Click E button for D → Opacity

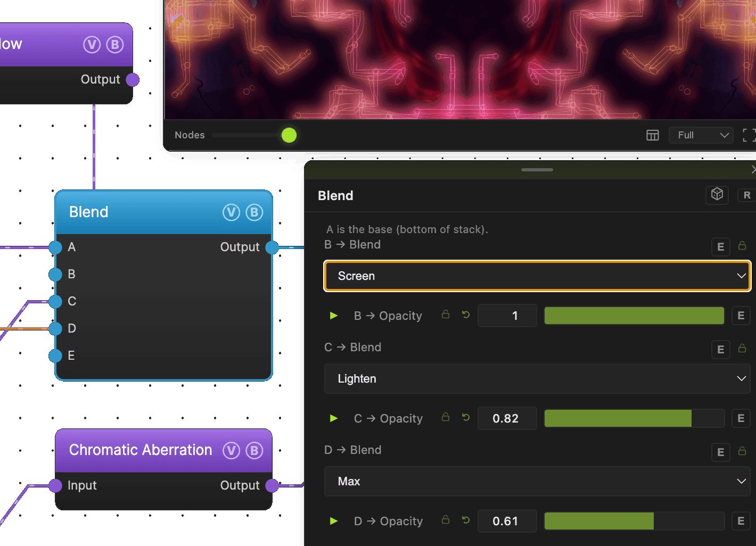tap(741, 521)
